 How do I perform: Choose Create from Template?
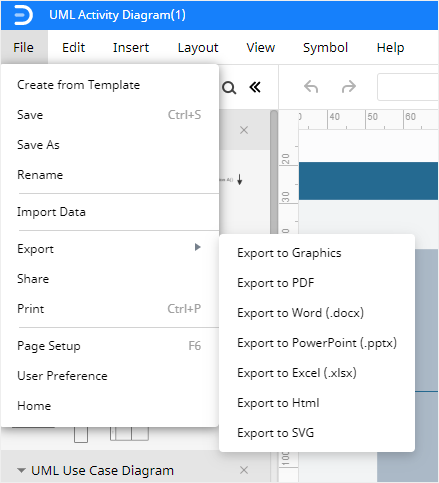tap(110, 85)
